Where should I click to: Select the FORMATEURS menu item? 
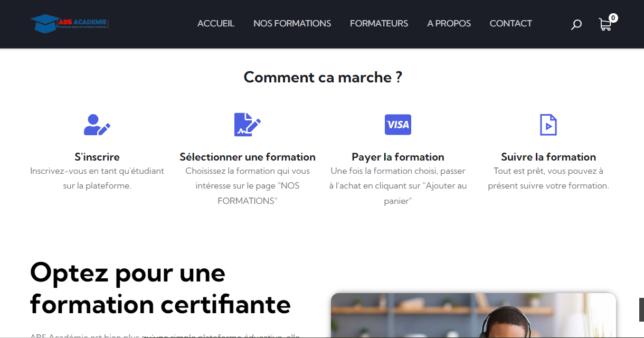379,23
